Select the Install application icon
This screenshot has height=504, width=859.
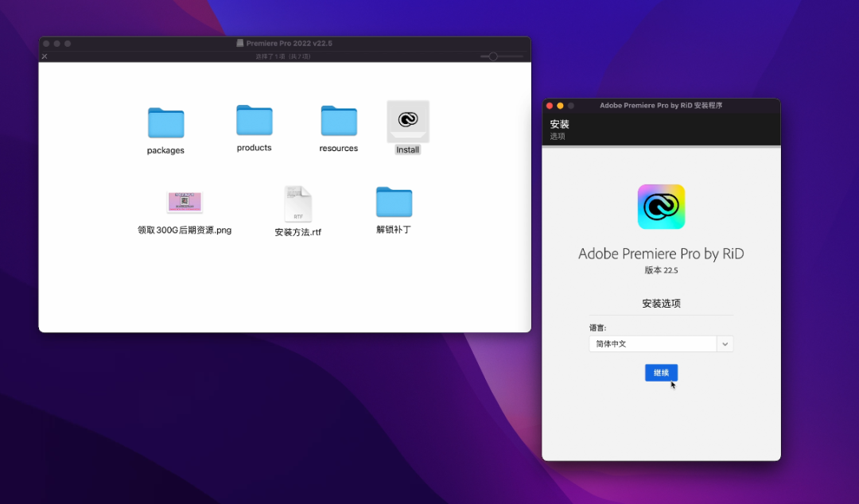point(408,121)
